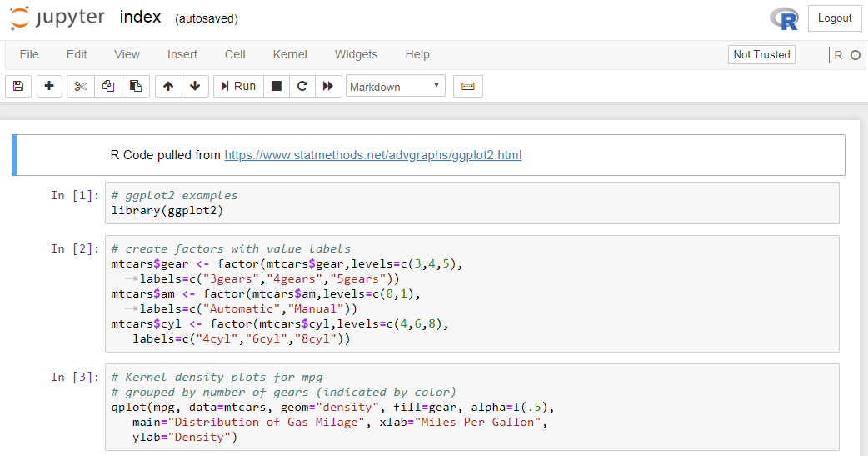Insert a cell below with plus icon
868x456 pixels.
pos(49,86)
